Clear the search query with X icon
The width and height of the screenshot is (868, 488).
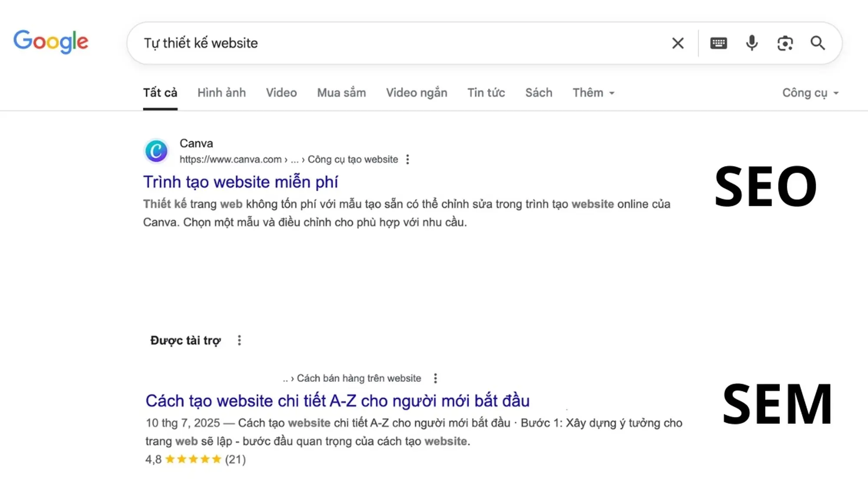click(677, 43)
